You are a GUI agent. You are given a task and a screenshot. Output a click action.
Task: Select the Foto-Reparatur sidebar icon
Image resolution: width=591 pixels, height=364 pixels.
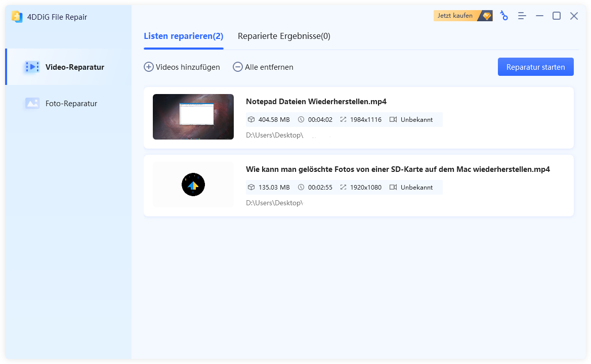(32, 103)
